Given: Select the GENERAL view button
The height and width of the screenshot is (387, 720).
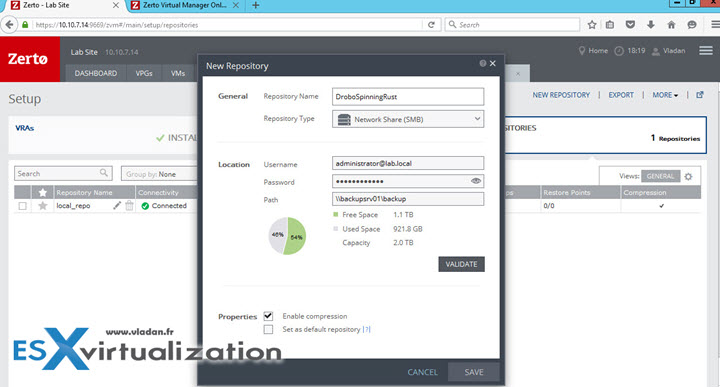Looking at the screenshot, I should click(x=660, y=176).
